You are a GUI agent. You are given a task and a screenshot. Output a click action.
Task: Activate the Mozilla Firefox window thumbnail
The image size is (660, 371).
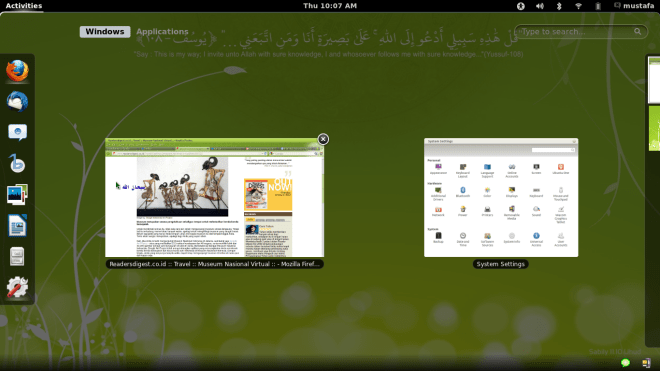point(215,198)
